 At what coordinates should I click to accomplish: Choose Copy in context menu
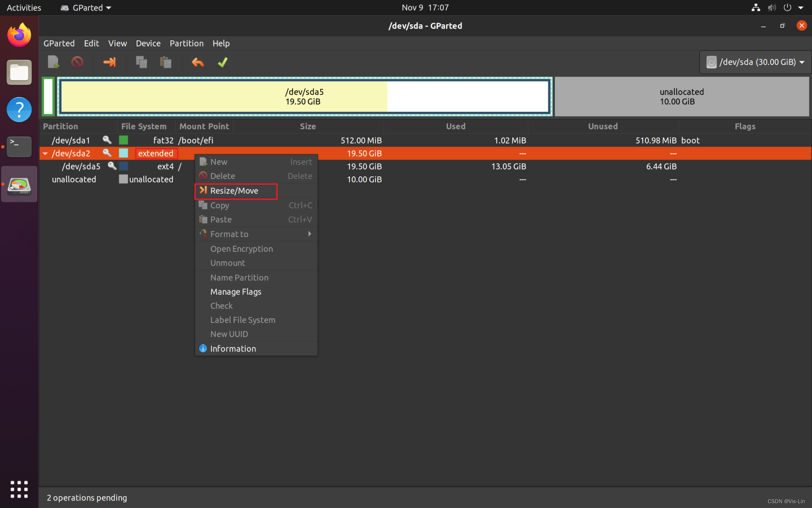(256, 205)
